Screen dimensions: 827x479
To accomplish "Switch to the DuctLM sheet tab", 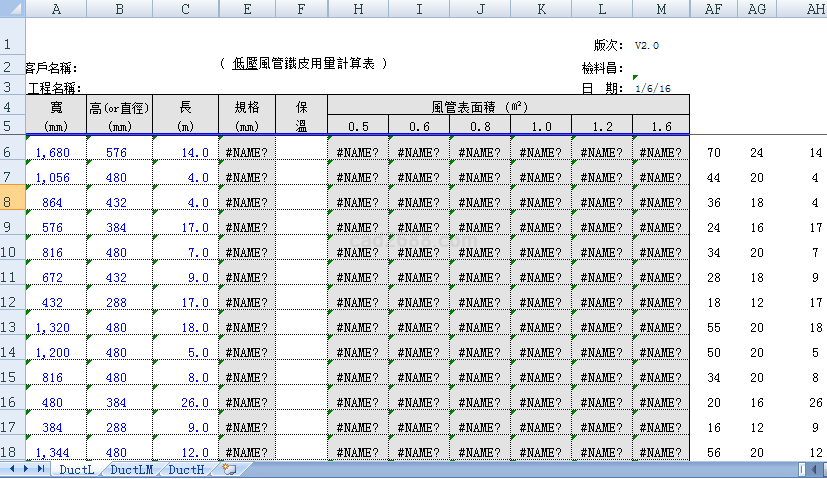I will point(132,469).
